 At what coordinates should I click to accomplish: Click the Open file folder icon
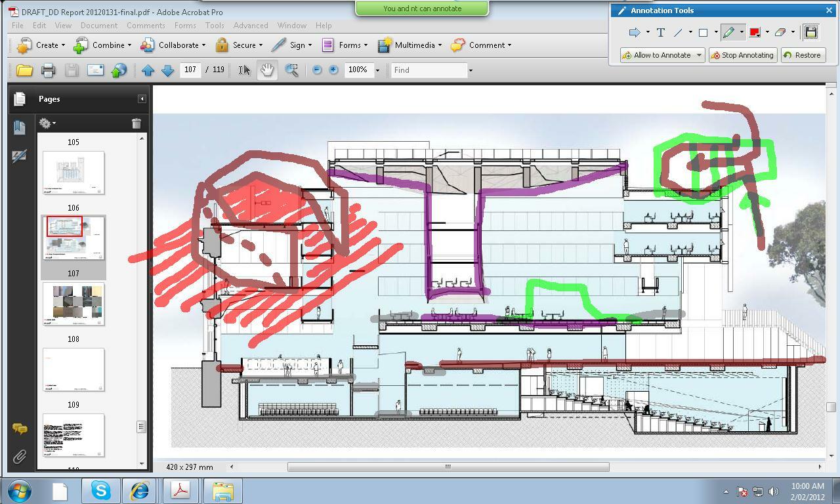click(x=24, y=70)
